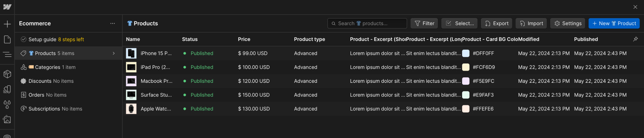Screen dimensions: 644x138
Task: Sort by Status column header
Action: pyautogui.click(x=190, y=39)
